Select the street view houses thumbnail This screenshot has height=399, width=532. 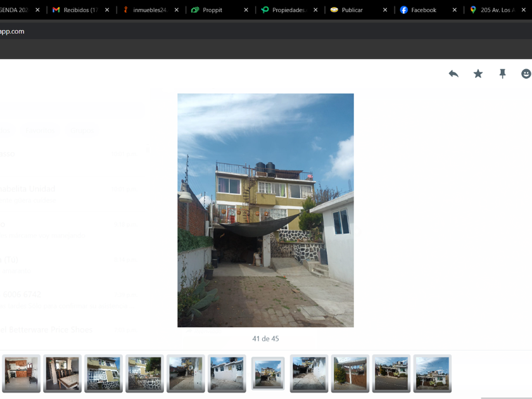tap(391, 373)
